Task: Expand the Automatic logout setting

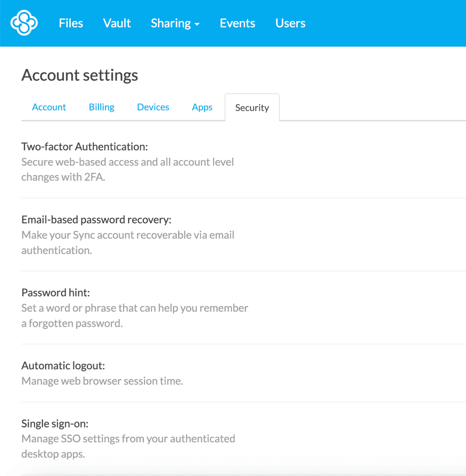Action: 63,366
